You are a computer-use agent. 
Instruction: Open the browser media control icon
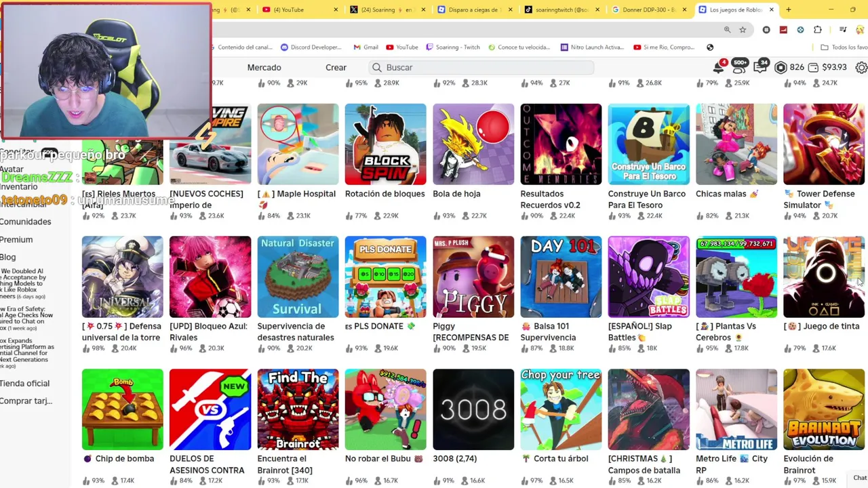(x=843, y=30)
